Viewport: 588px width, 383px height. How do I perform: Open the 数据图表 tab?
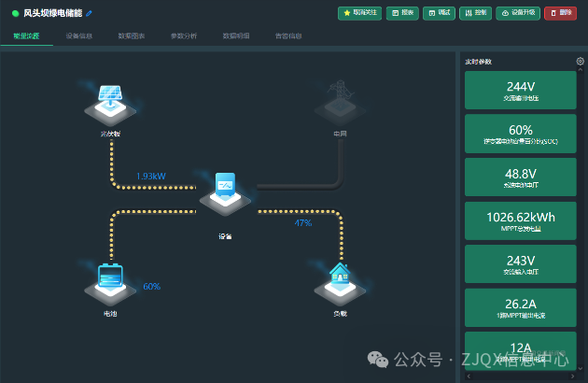132,35
